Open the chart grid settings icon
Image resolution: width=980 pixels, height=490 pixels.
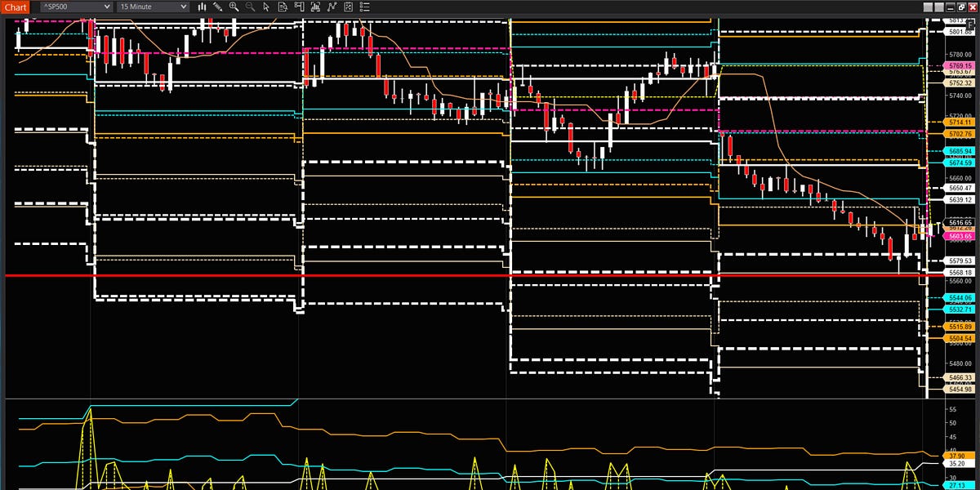pos(348,7)
